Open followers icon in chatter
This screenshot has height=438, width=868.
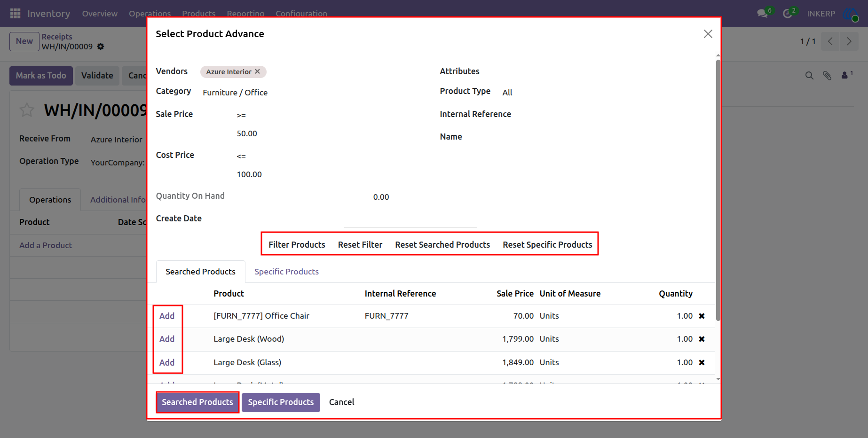(847, 75)
